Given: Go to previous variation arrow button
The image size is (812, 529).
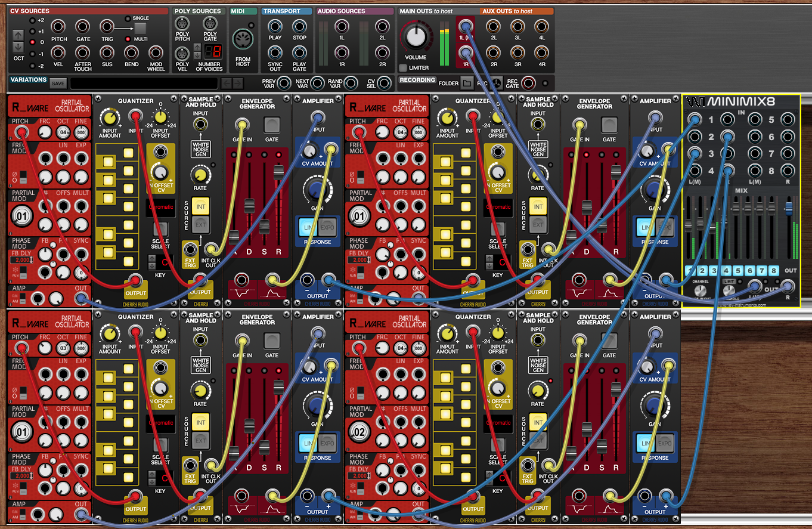Looking at the screenshot, I should pyautogui.click(x=227, y=83).
